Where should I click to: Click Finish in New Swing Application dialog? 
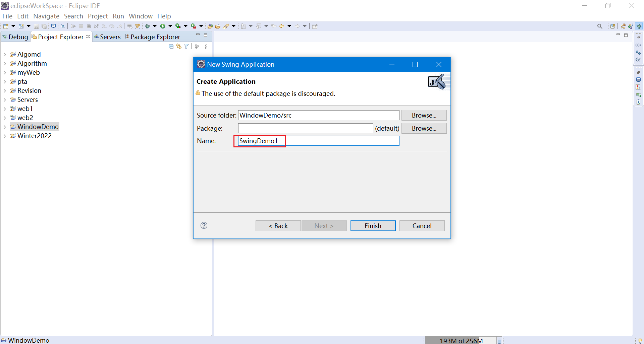click(373, 226)
